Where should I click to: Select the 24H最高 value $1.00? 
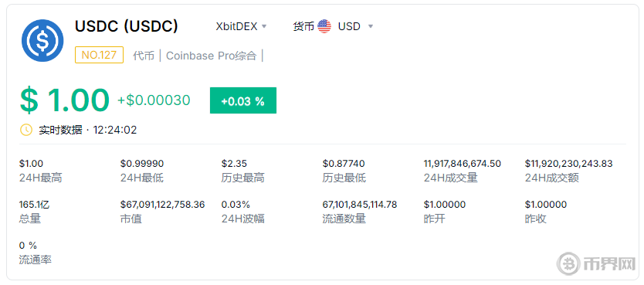click(31, 164)
